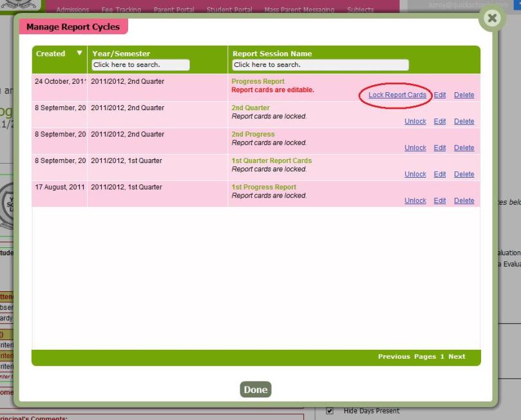Unlock the 2nd Quarter report cards
Screen dimensions: 521x420
pos(415,122)
